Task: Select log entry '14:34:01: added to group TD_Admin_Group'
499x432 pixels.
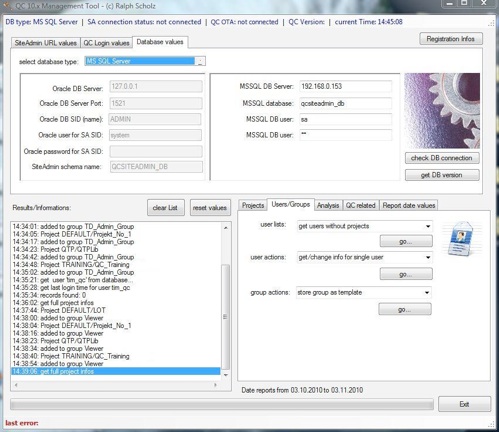Action: click(116, 227)
